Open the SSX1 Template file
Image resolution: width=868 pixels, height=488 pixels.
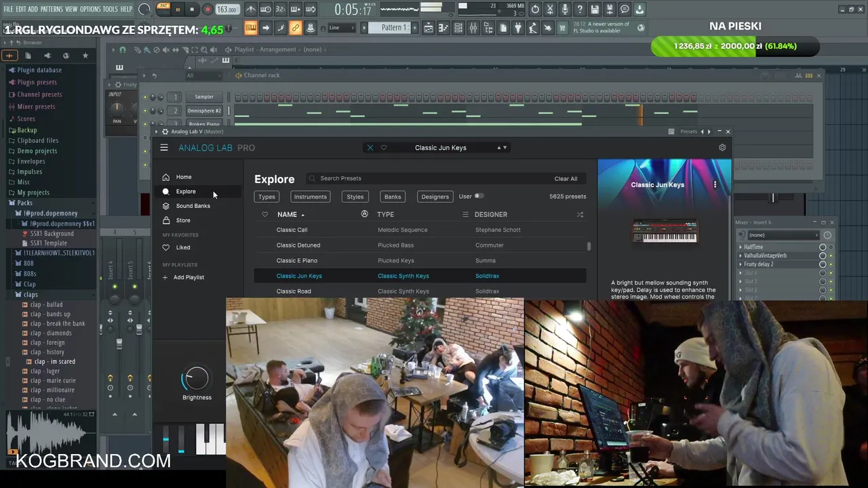click(x=49, y=243)
